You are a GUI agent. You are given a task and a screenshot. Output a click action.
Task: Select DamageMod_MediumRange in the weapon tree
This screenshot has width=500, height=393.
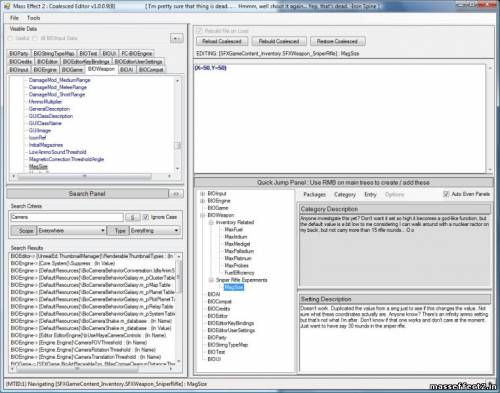[x=60, y=80]
